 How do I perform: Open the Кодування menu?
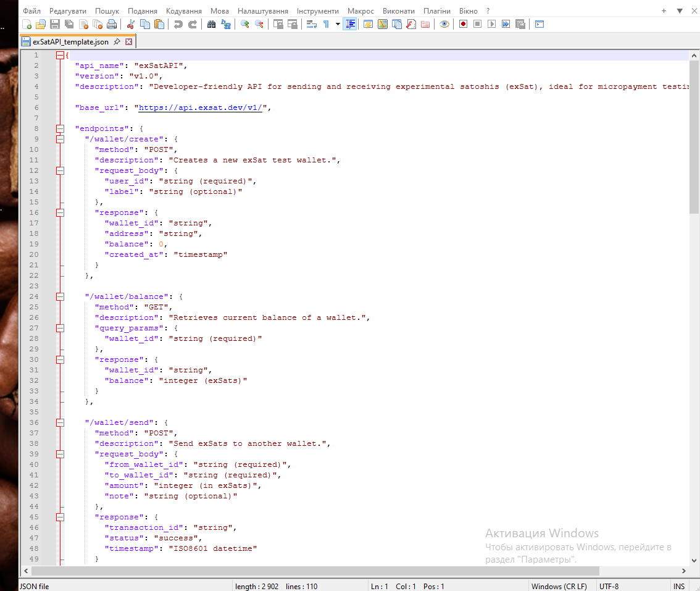point(184,10)
